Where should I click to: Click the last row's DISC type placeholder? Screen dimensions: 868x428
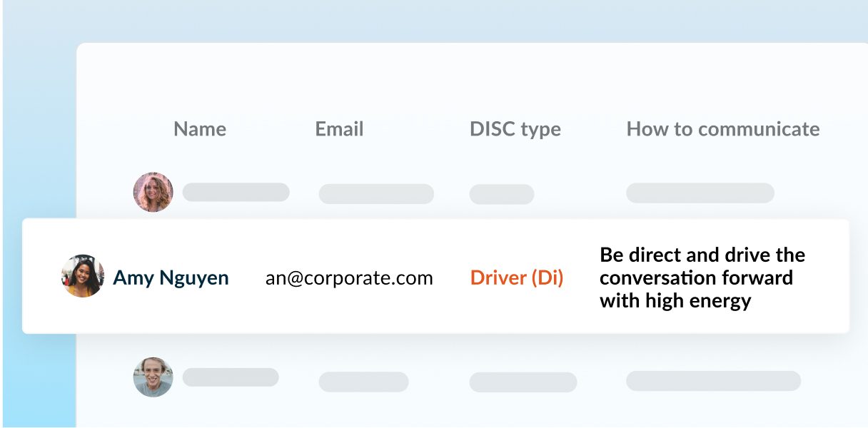(x=523, y=382)
